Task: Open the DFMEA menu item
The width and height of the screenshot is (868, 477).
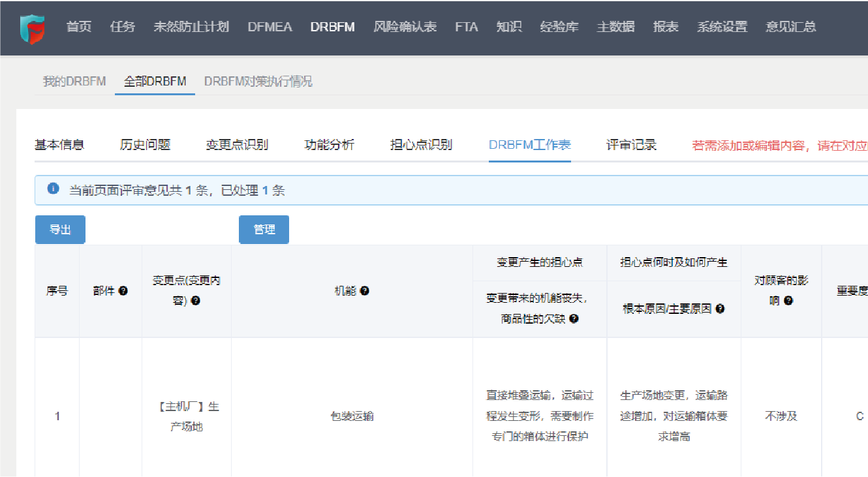Action: [270, 27]
